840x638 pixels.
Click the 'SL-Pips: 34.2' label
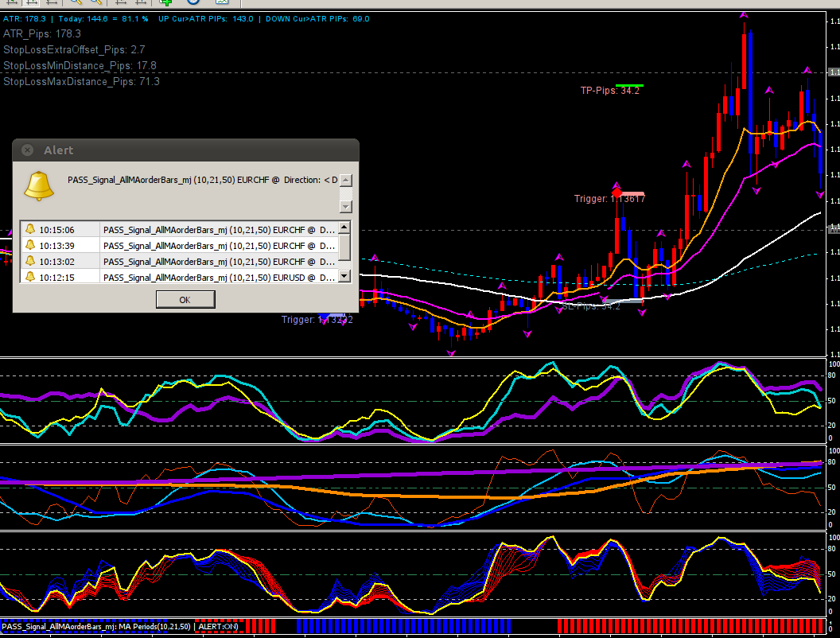pos(591,306)
